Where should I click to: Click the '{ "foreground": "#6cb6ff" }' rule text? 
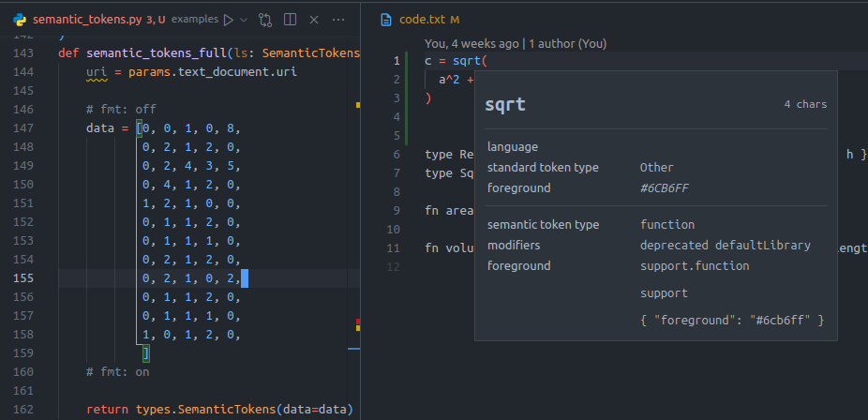[x=732, y=320]
